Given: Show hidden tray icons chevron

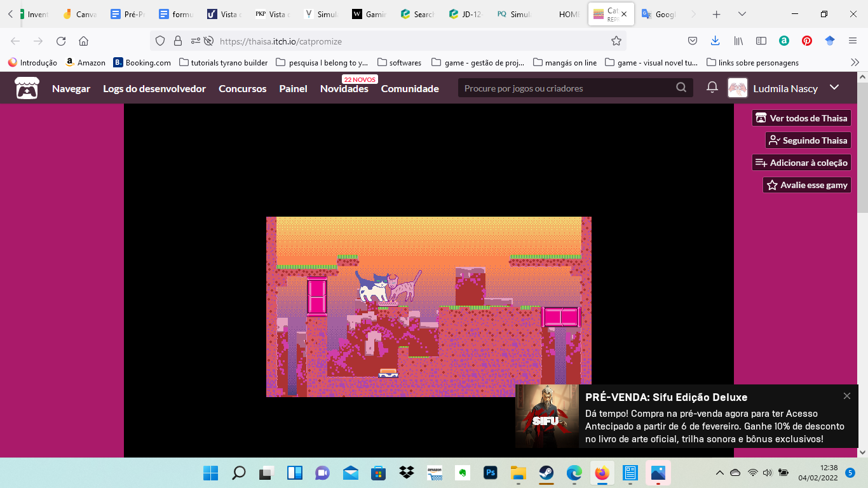Looking at the screenshot, I should coord(720,473).
